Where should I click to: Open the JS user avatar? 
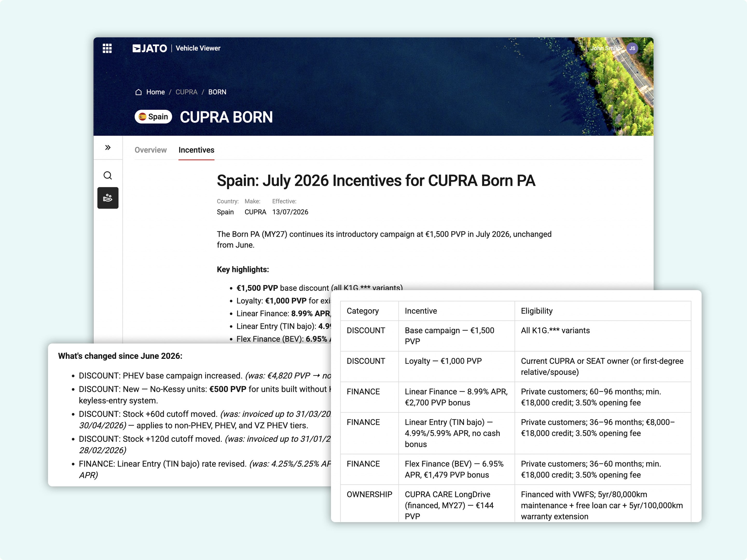(632, 48)
